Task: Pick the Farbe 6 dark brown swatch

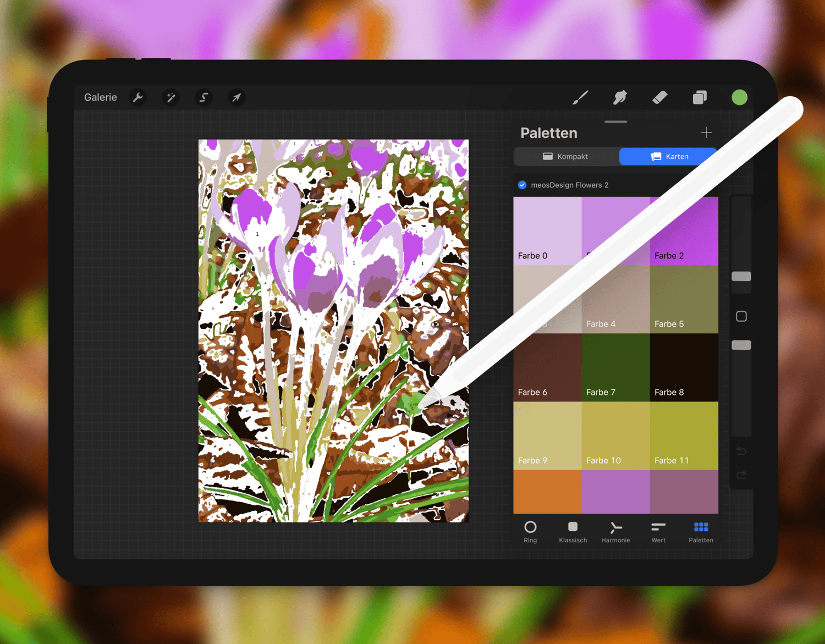Action: (547, 367)
